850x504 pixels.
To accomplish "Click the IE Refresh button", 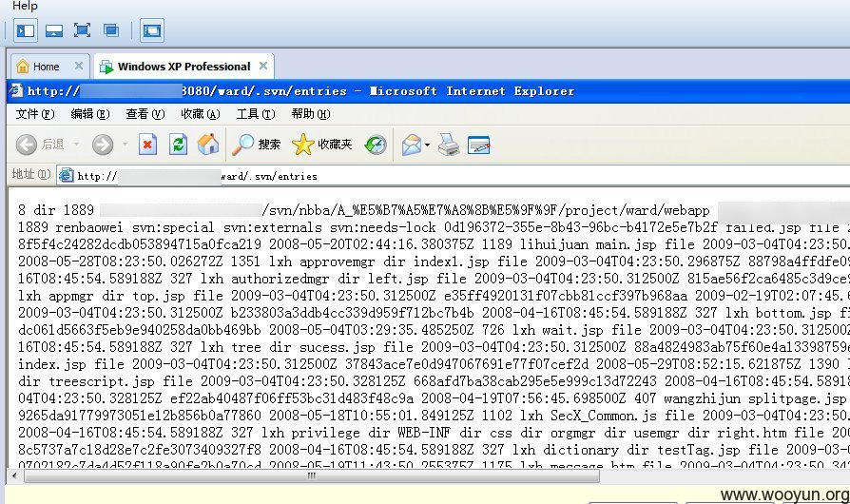I will pos(178,145).
